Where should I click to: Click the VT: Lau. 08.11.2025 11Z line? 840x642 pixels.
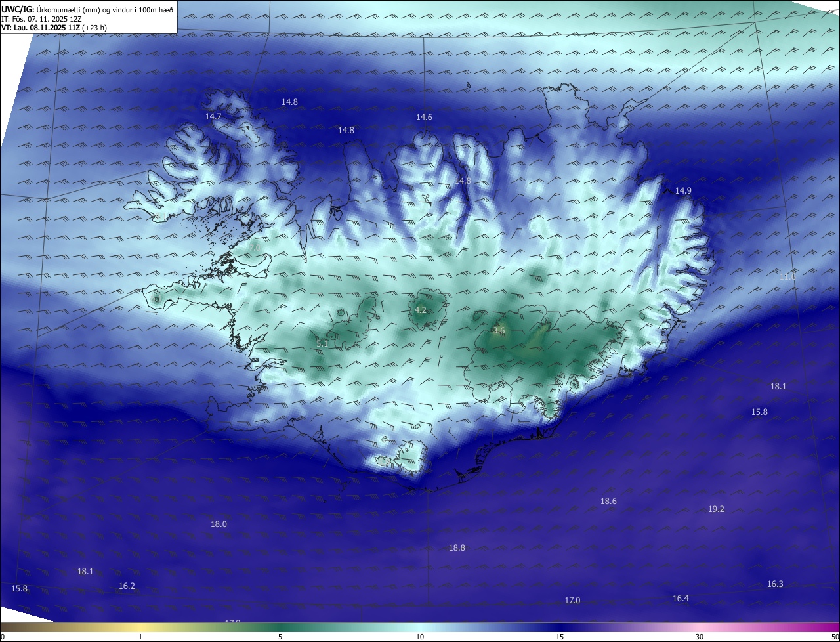coord(54,28)
